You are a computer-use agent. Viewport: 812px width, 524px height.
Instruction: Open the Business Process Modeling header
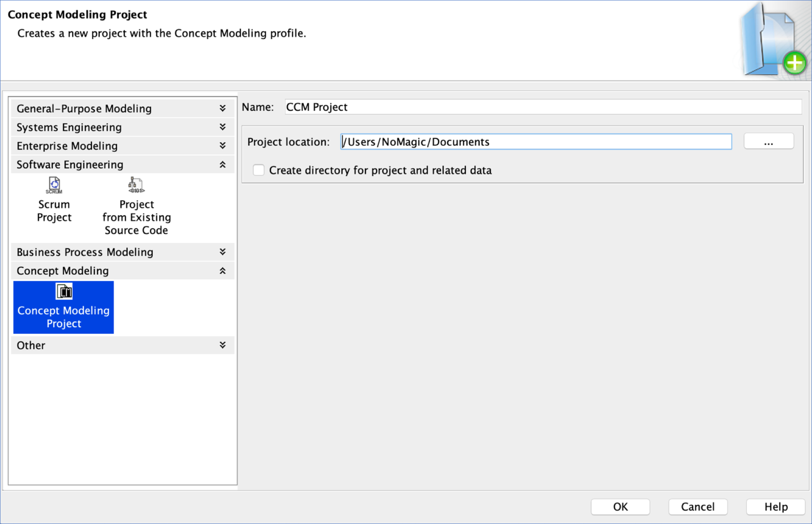(85, 252)
